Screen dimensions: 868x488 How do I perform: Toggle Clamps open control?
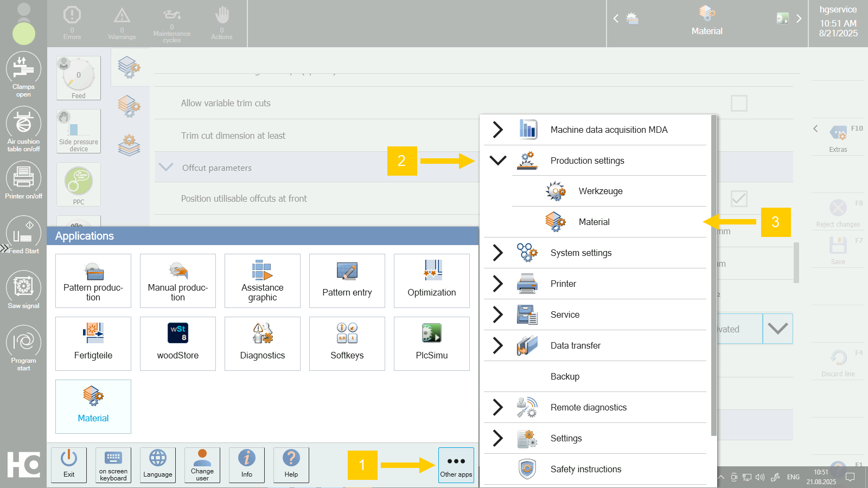tap(23, 74)
